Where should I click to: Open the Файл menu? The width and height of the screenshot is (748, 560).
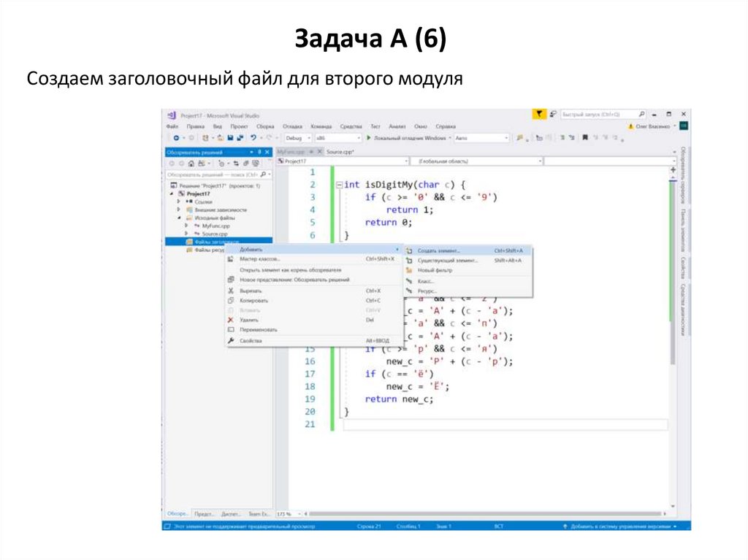[172, 126]
